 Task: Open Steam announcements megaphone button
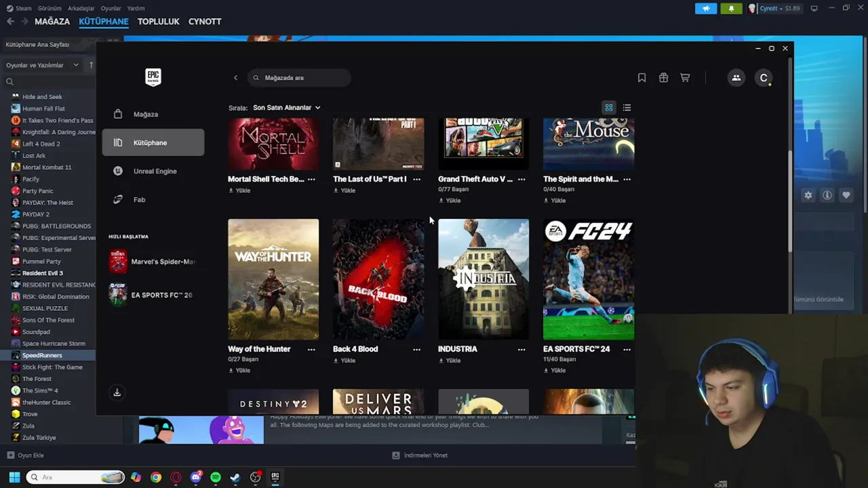pyautogui.click(x=706, y=9)
